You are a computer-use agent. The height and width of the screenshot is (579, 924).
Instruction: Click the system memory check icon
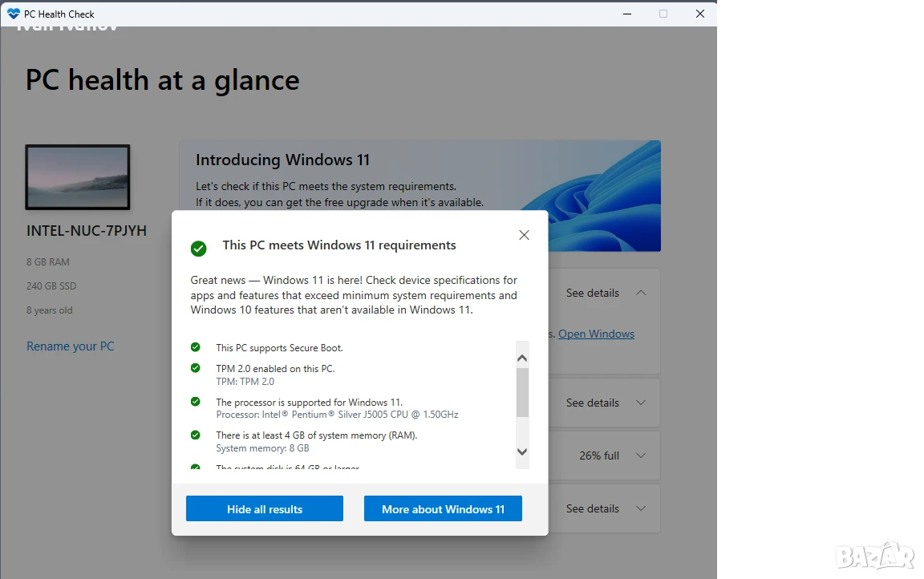195,435
